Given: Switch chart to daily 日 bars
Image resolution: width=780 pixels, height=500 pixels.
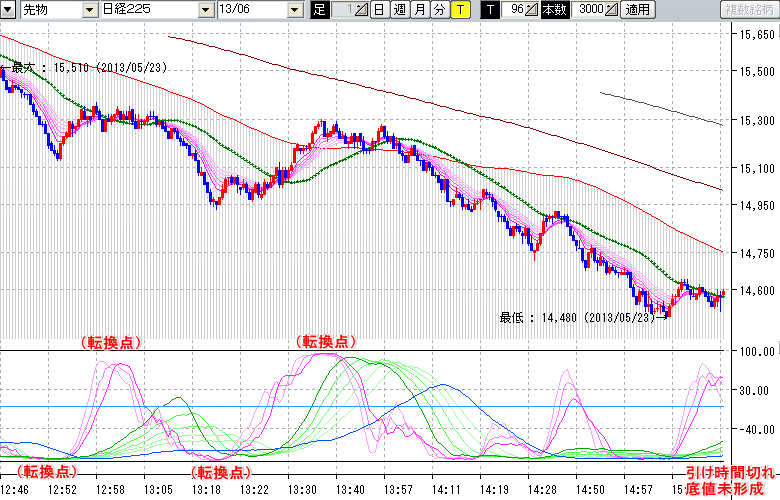Looking at the screenshot, I should tap(379, 10).
